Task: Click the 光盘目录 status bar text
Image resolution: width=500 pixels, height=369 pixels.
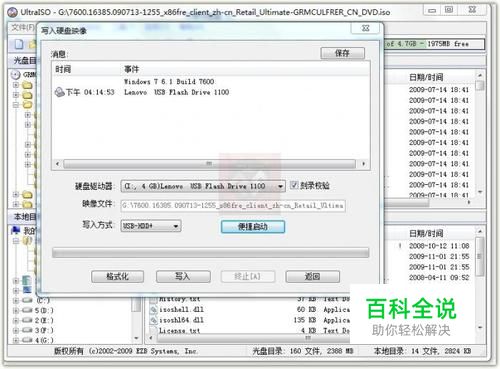Action: click(303, 351)
